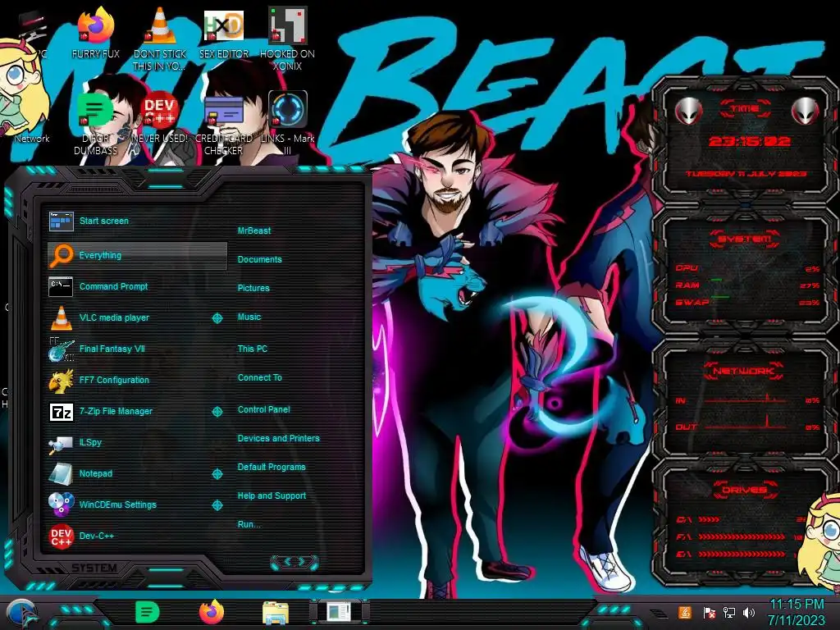This screenshot has width=840, height=630.
Task: Click the Start orb on the taskbar
Action: click(x=21, y=614)
